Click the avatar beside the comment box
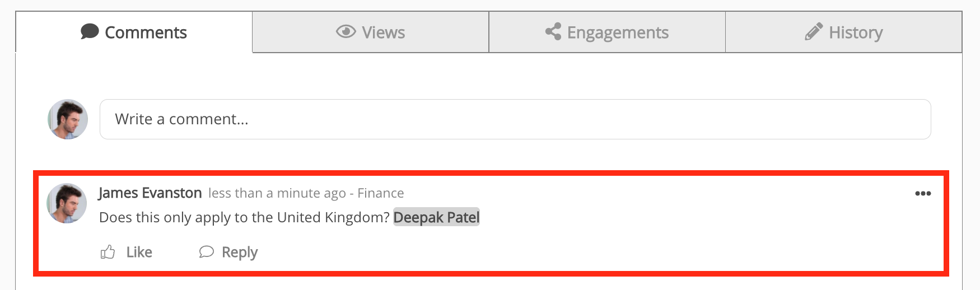This screenshot has width=980, height=290. click(68, 119)
